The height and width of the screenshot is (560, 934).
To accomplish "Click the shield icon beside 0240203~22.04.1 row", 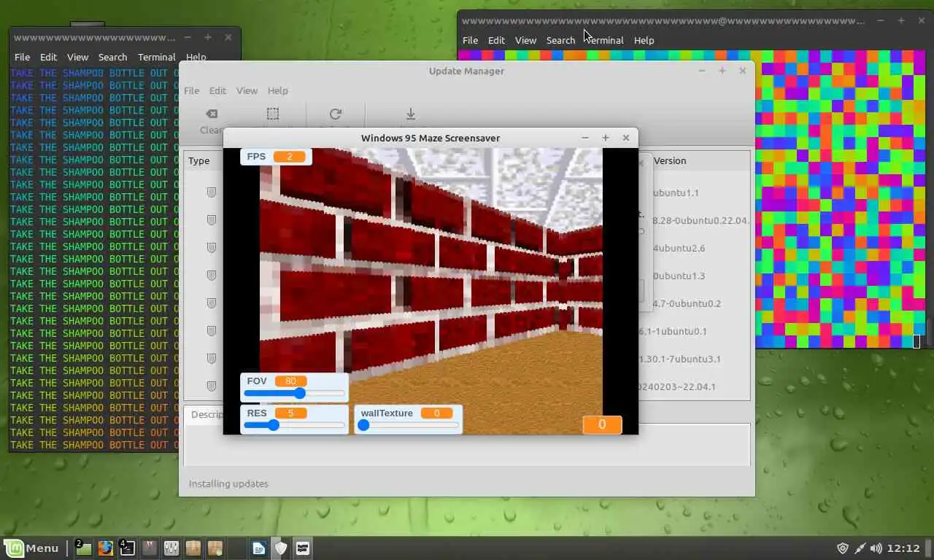I will tap(211, 386).
